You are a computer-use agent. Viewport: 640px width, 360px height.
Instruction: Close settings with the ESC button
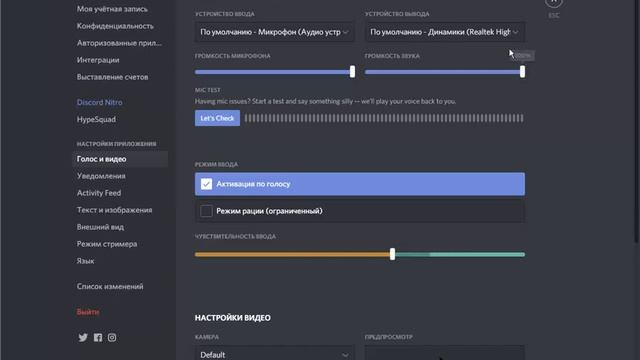[553, 3]
